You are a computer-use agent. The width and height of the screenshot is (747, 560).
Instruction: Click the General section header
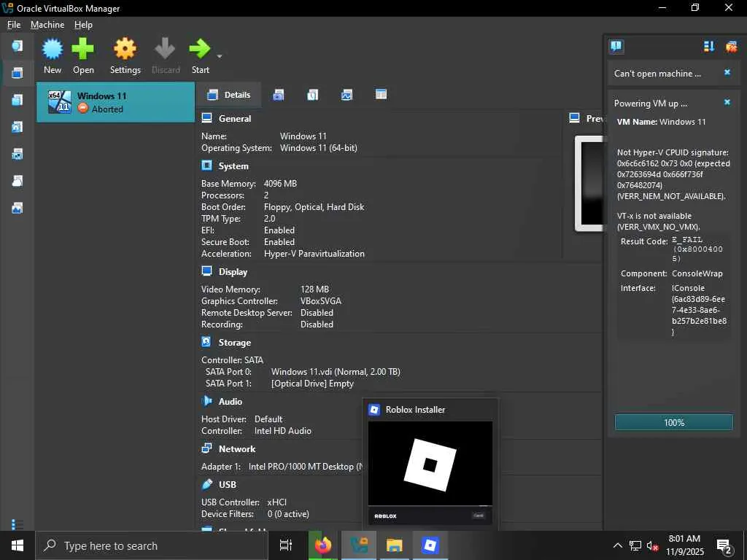tap(234, 119)
